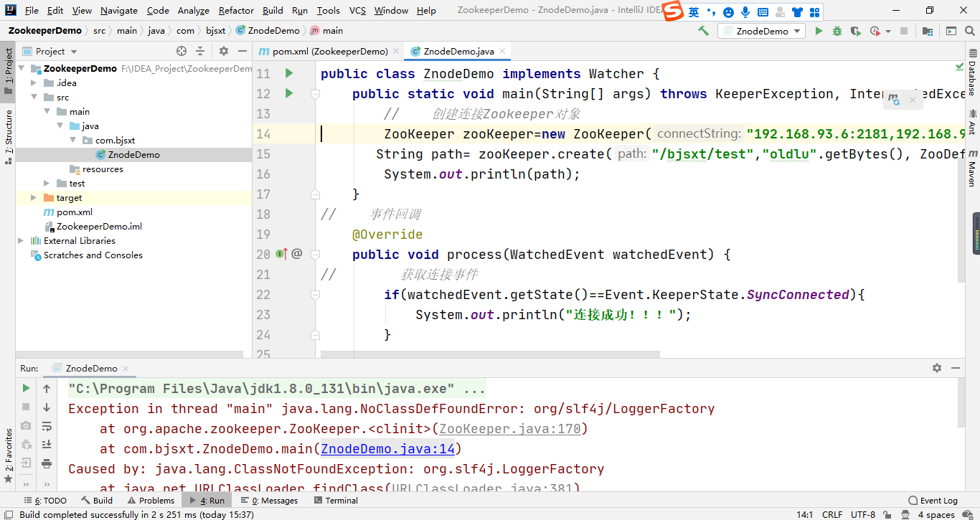Open Event Log from status bar
This screenshot has width=980, height=520.
point(933,500)
